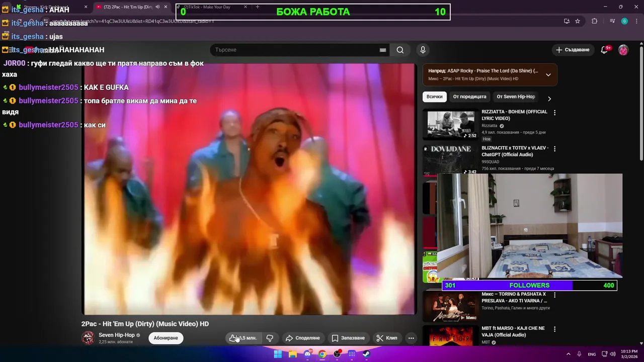Open options menu for TORINO & PASHATA mix
The width and height of the screenshot is (644, 362).
(554, 295)
